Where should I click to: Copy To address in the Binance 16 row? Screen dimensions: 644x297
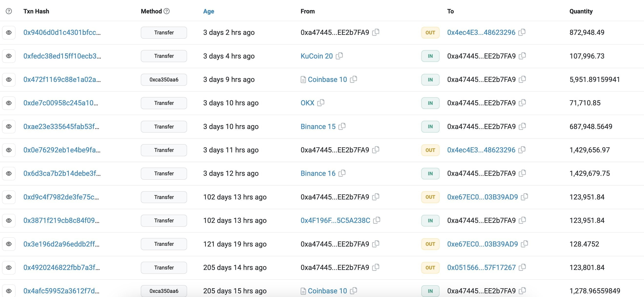tap(523, 173)
